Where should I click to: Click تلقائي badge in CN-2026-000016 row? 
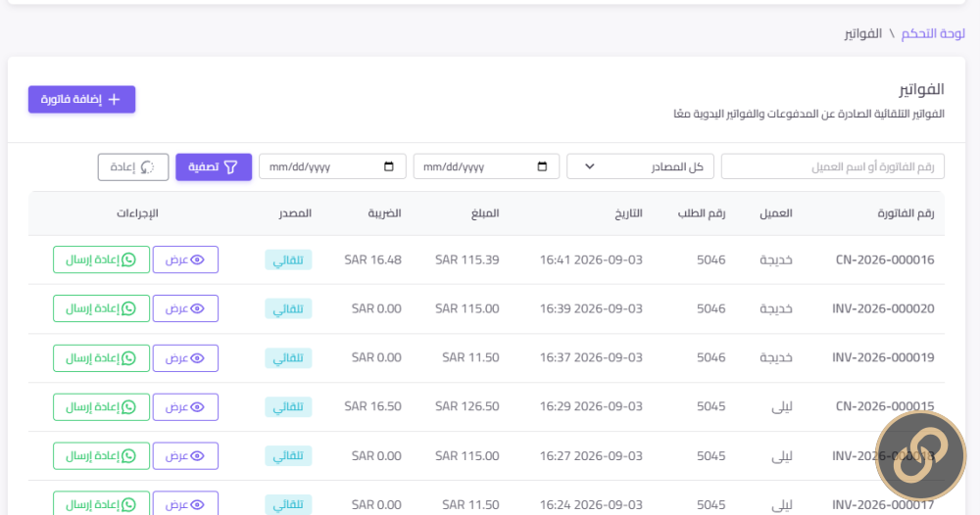click(x=288, y=259)
